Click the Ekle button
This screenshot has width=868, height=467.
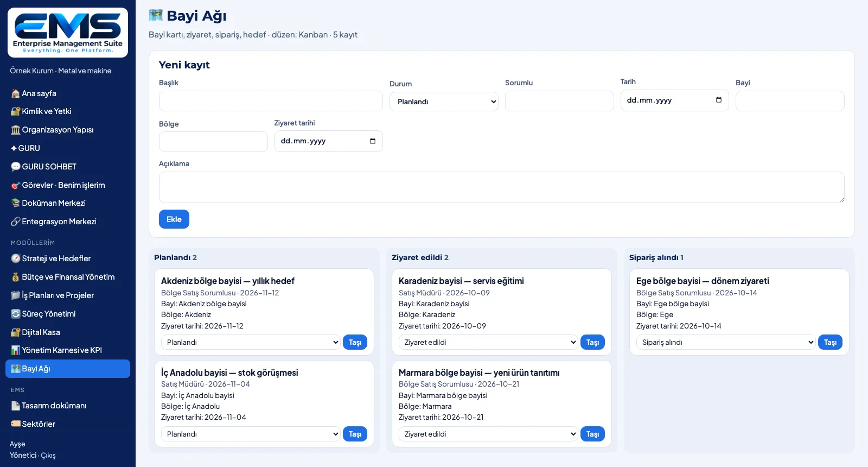[174, 219]
